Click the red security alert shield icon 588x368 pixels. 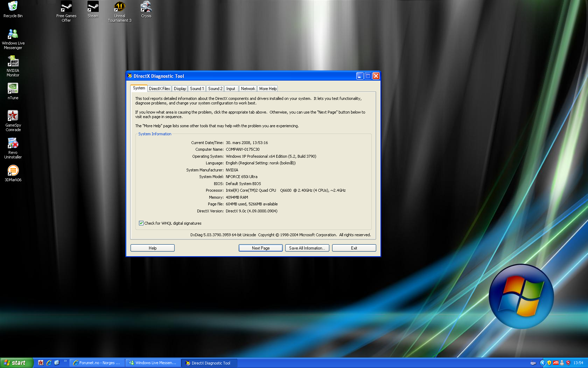click(568, 363)
